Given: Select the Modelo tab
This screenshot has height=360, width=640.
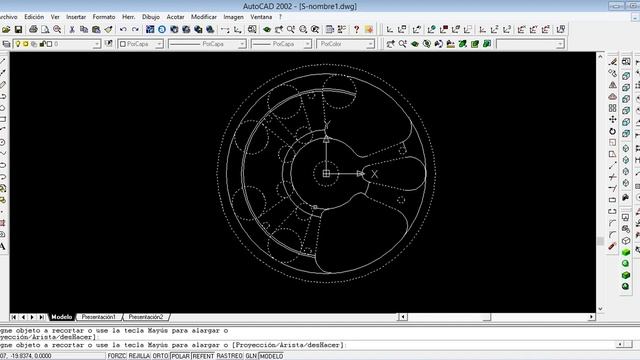Looking at the screenshot, I should tap(62, 317).
